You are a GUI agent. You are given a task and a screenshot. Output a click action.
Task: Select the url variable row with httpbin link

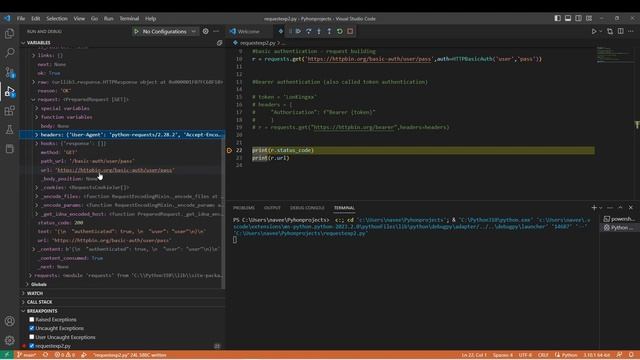pyautogui.click(x=122, y=170)
